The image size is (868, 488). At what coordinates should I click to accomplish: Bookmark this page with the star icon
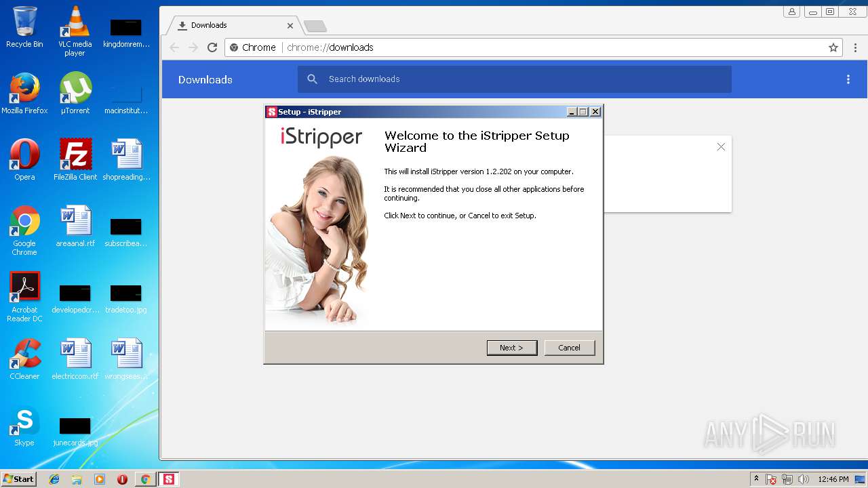click(x=833, y=47)
